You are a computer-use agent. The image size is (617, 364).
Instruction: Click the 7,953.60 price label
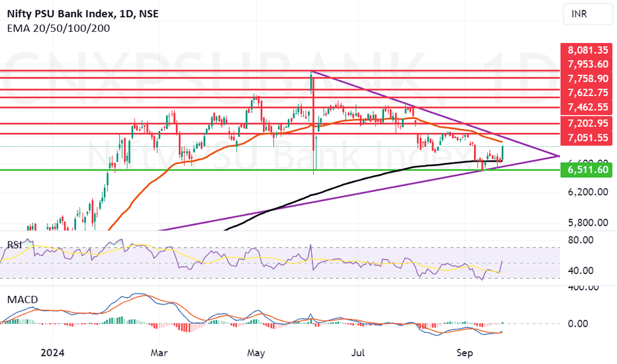[587, 64]
